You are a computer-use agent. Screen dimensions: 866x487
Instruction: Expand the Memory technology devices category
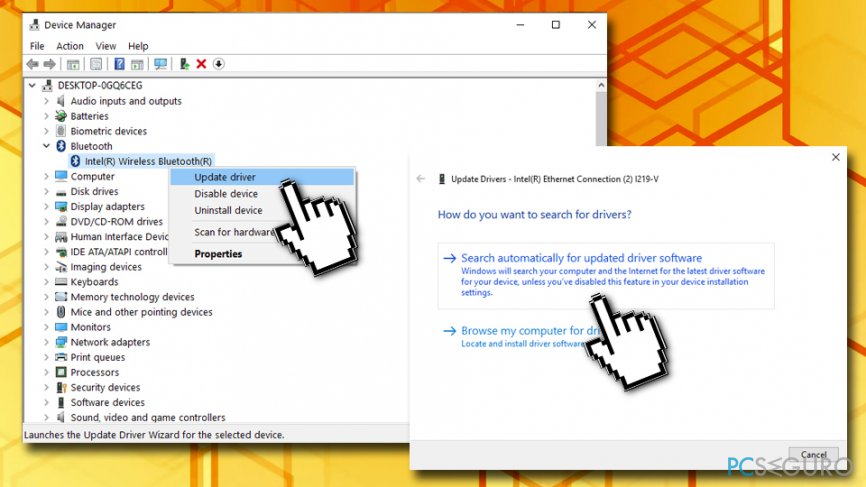coord(46,297)
